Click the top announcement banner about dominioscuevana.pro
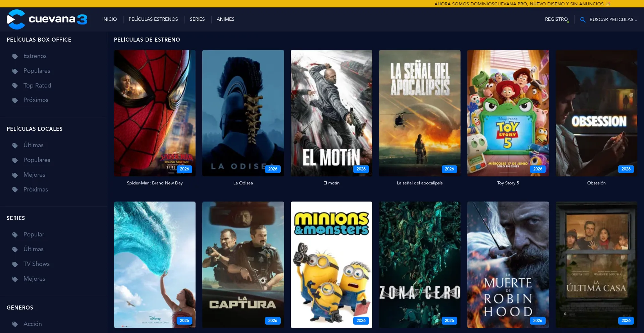 (x=522, y=4)
